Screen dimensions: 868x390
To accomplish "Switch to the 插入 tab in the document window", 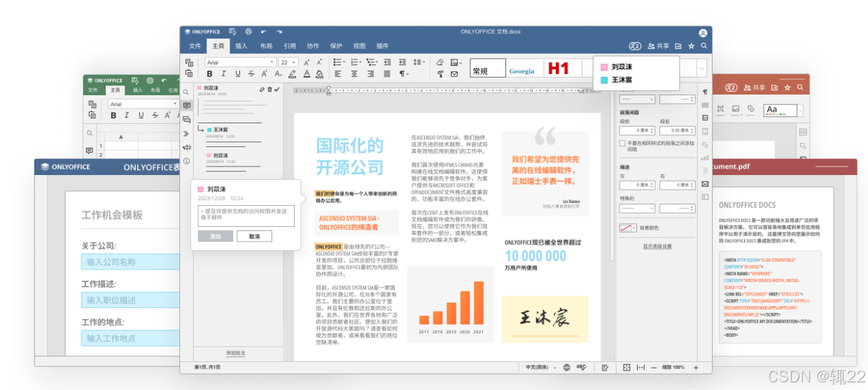I will click(241, 46).
